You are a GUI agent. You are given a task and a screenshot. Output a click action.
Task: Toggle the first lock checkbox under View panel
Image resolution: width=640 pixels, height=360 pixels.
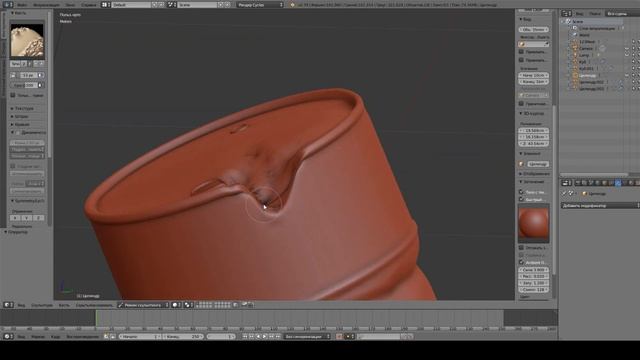tap(521, 52)
